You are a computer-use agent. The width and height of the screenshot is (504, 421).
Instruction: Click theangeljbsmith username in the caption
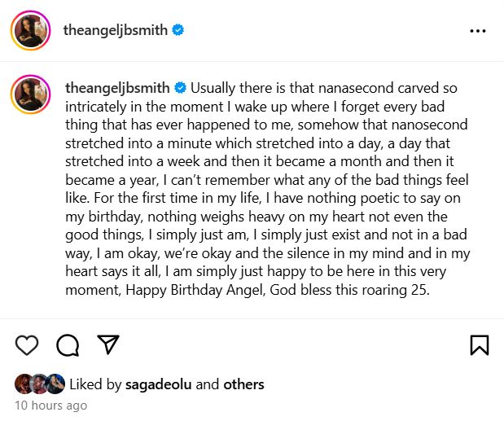(x=115, y=87)
